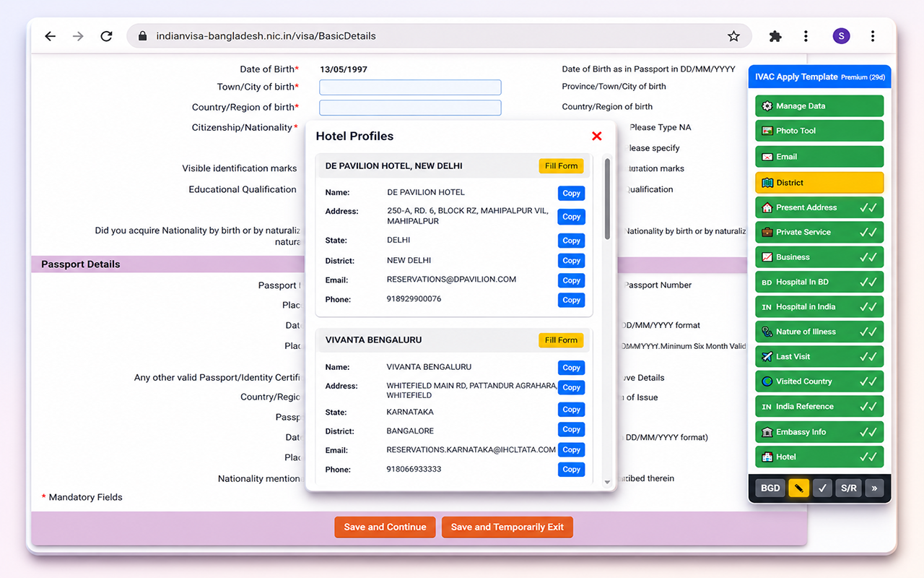Copy the NEW DELHI district value
Image resolution: width=924 pixels, height=578 pixels.
(571, 261)
